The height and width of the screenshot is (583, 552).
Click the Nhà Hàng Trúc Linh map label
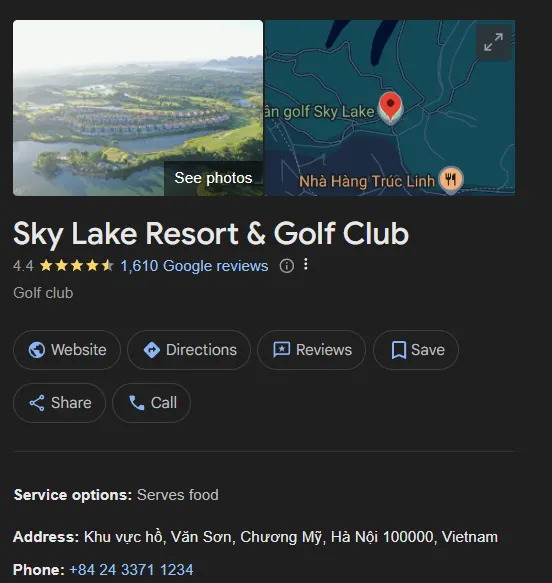[x=367, y=182]
